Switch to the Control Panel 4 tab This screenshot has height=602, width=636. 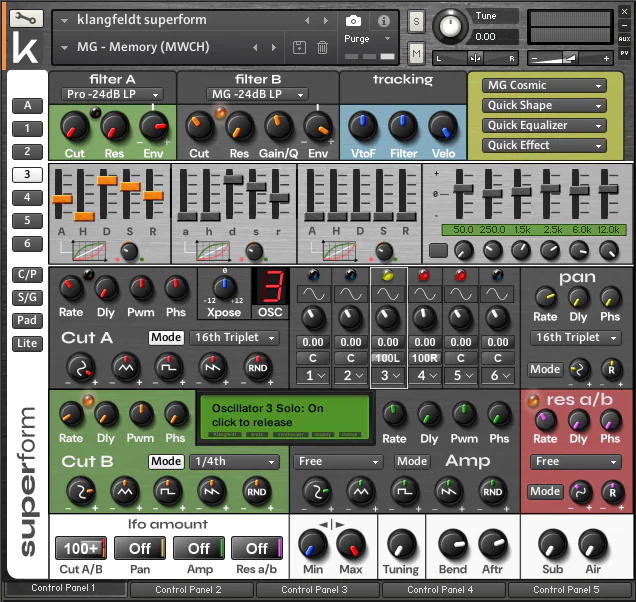(443, 590)
